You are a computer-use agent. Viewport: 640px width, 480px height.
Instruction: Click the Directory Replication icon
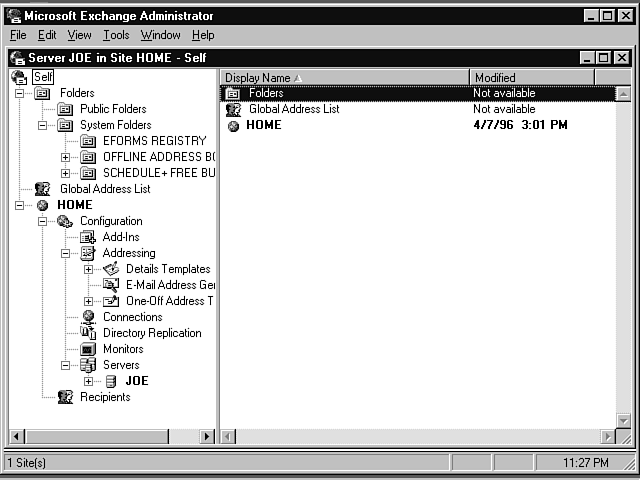click(x=88, y=333)
